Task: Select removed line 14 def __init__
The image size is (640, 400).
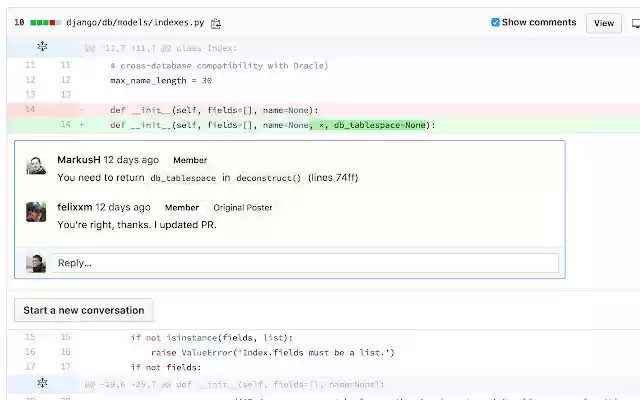Action: pyautogui.click(x=323, y=110)
